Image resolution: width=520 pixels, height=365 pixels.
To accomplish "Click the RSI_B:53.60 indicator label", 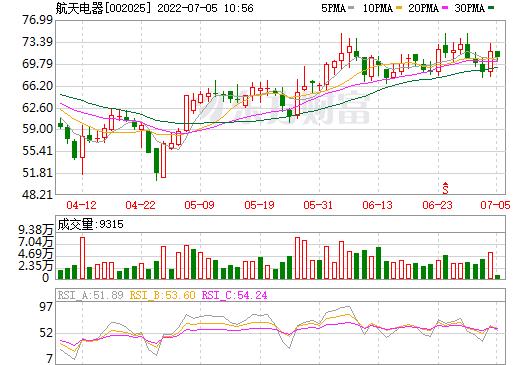I will [x=163, y=295].
